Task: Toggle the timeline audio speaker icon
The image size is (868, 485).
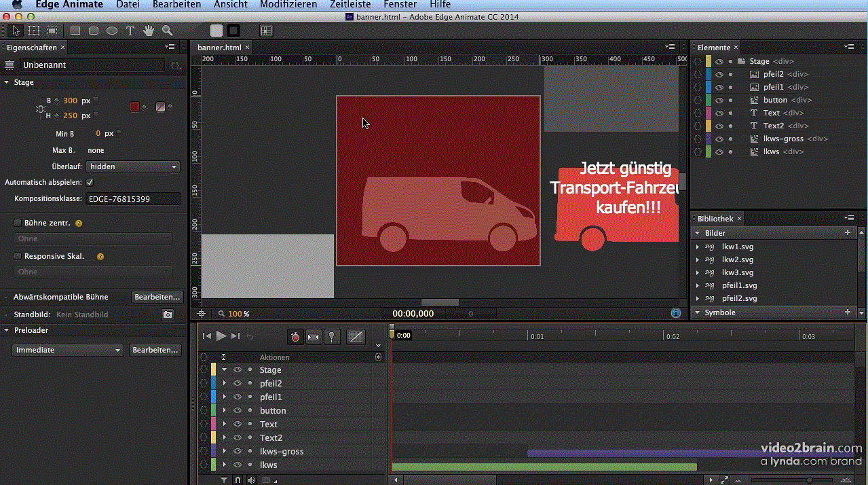Action: [x=252, y=480]
